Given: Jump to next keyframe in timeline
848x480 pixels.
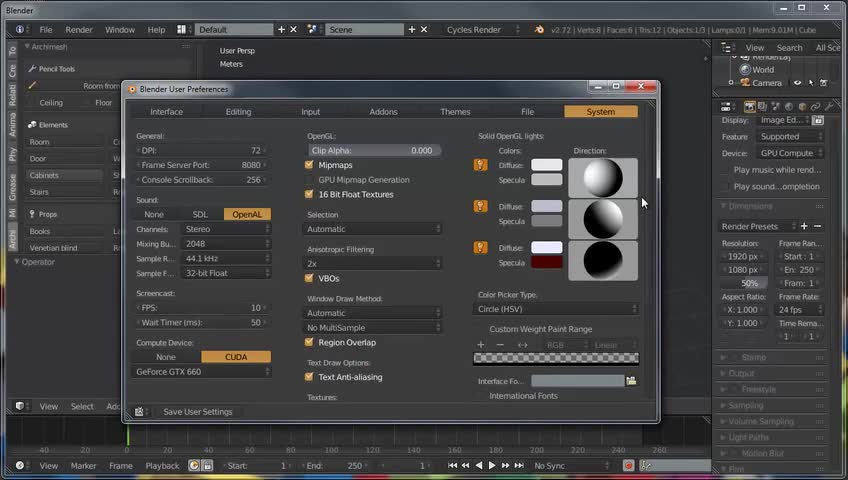Looking at the screenshot, I should (505, 465).
